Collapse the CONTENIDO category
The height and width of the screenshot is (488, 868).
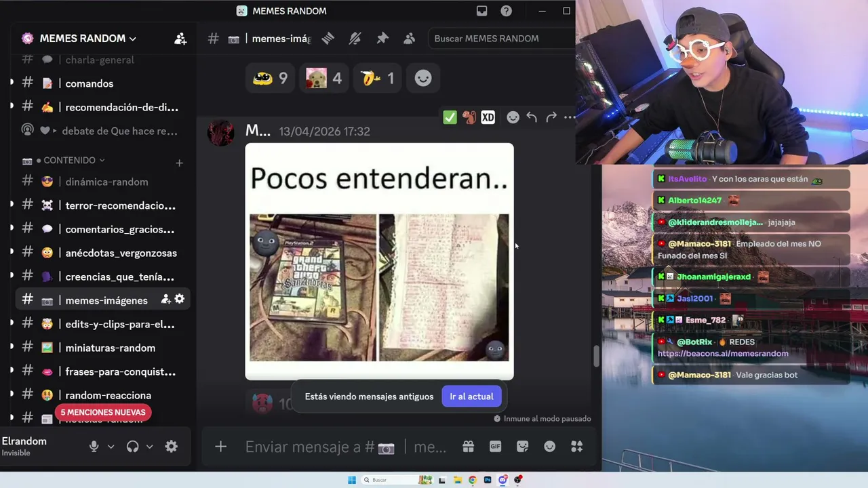pyautogui.click(x=69, y=161)
